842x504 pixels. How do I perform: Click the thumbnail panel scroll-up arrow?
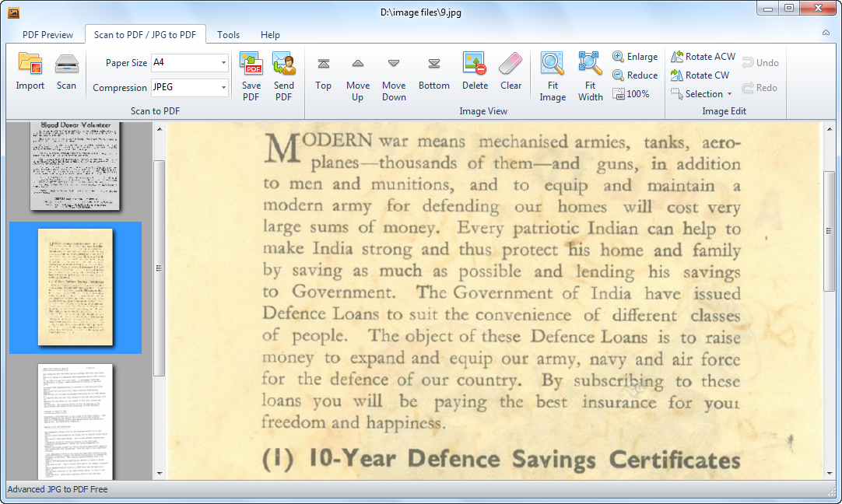point(159,129)
